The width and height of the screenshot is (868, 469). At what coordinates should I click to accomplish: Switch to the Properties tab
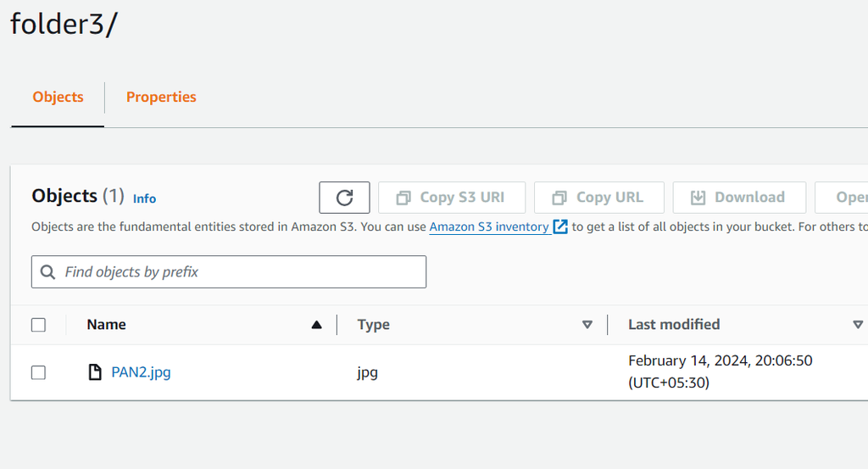tap(161, 98)
